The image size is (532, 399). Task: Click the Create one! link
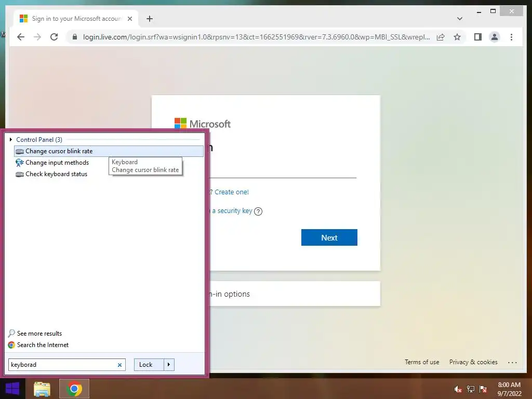[232, 192]
